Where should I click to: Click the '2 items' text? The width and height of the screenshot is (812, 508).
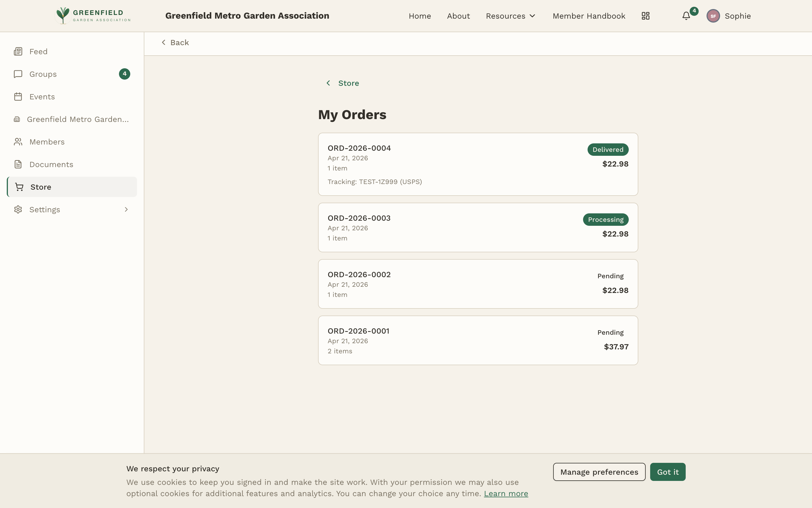(340, 351)
